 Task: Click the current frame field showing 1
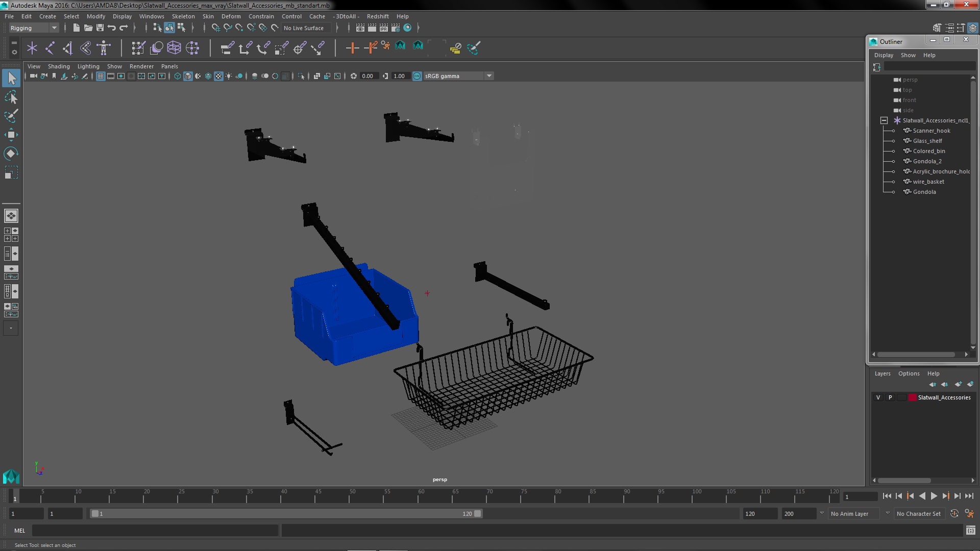click(860, 496)
